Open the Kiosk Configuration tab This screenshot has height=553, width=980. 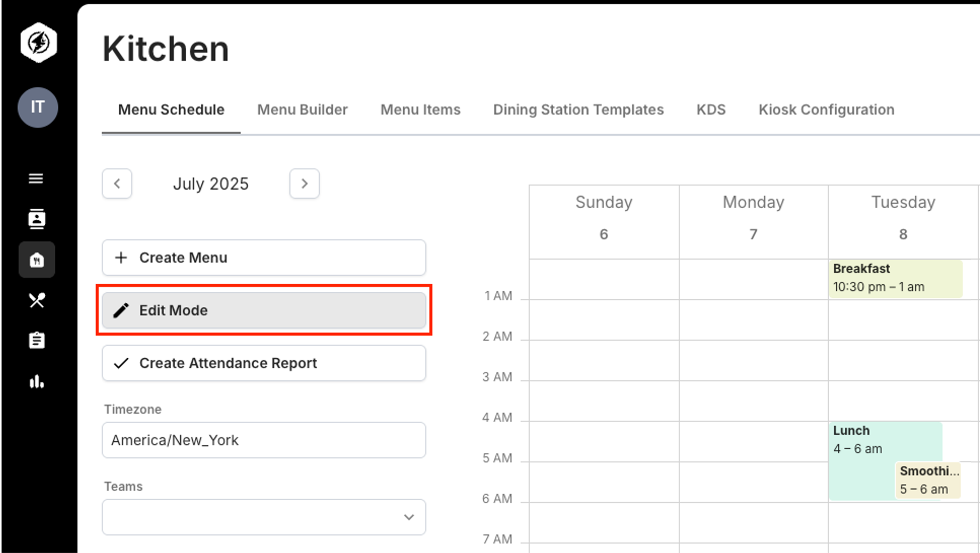click(x=826, y=110)
